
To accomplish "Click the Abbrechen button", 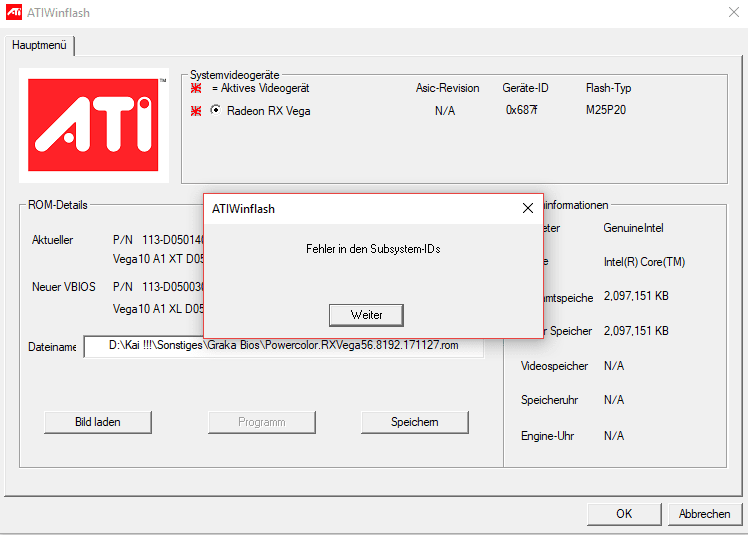I will coord(705,514).
